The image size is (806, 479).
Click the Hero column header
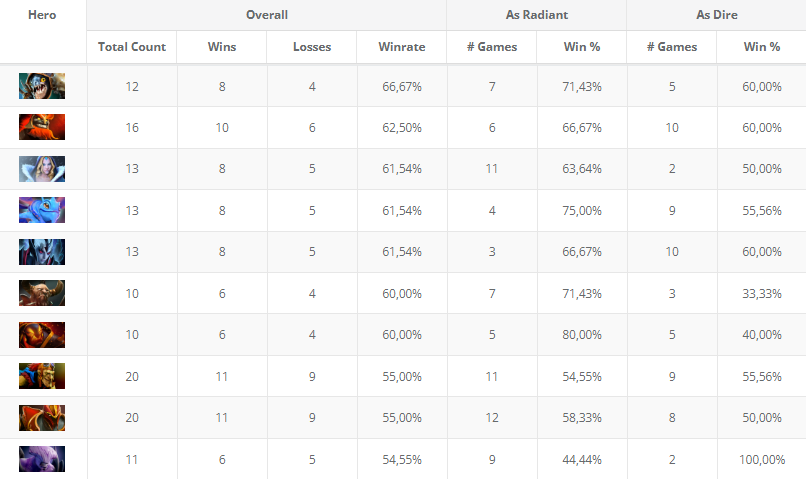[x=43, y=16]
